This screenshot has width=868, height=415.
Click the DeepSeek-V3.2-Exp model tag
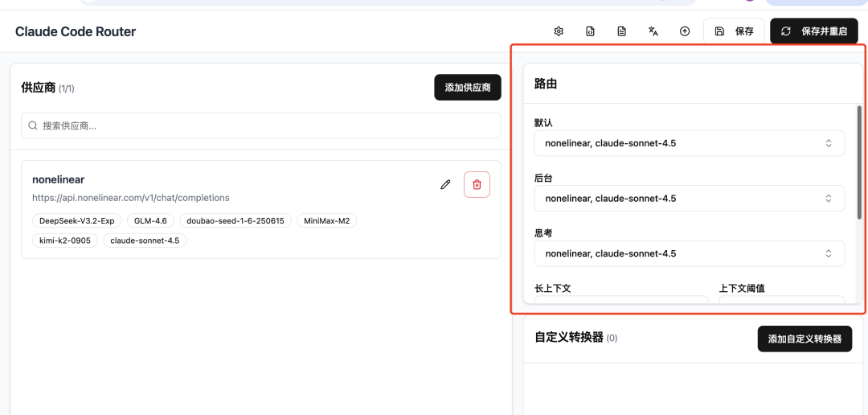[77, 220]
